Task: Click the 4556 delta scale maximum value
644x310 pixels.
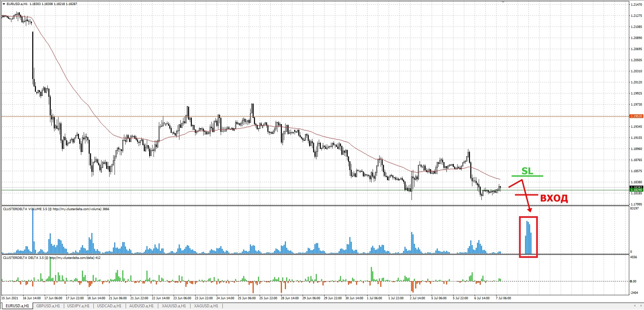Action: pos(634,257)
